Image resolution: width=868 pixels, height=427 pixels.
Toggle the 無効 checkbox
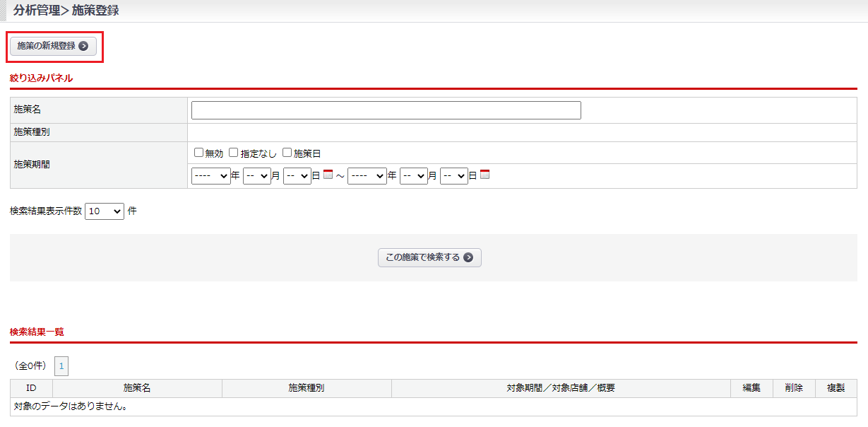click(x=198, y=153)
